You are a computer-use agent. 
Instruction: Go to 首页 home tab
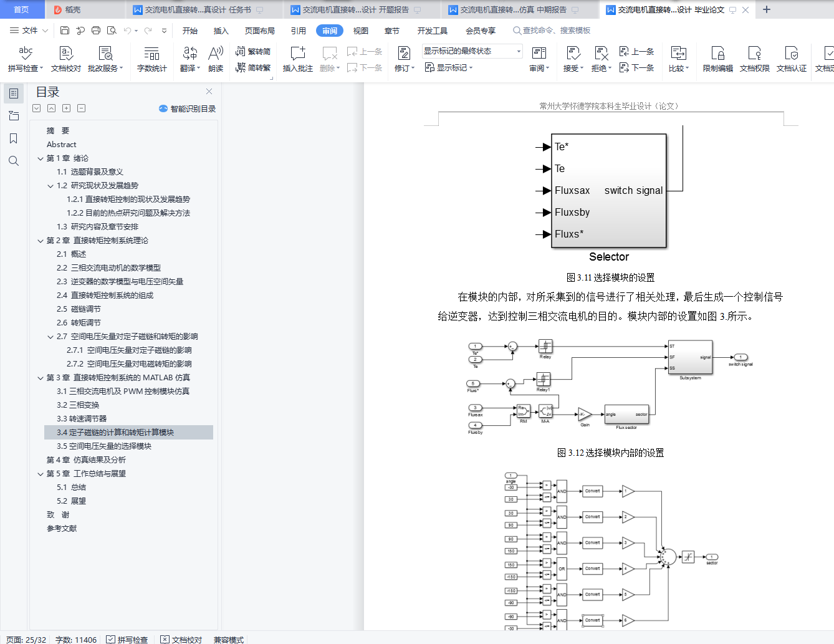(21, 9)
